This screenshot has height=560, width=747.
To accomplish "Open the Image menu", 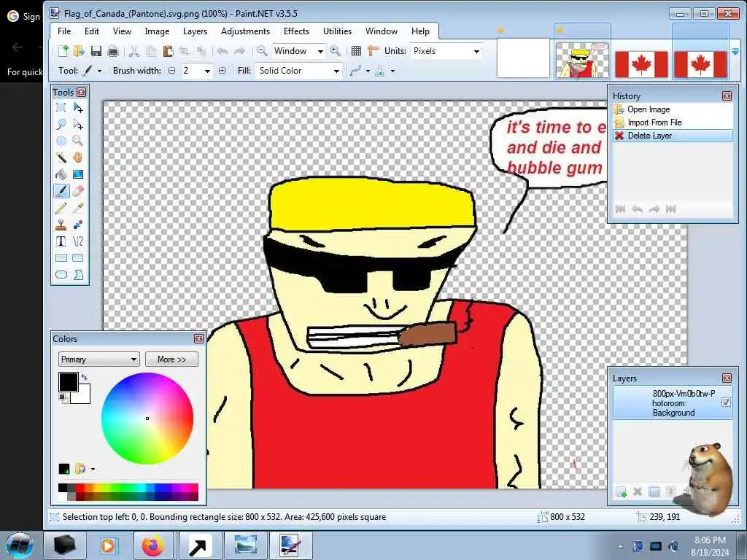I will tap(157, 31).
